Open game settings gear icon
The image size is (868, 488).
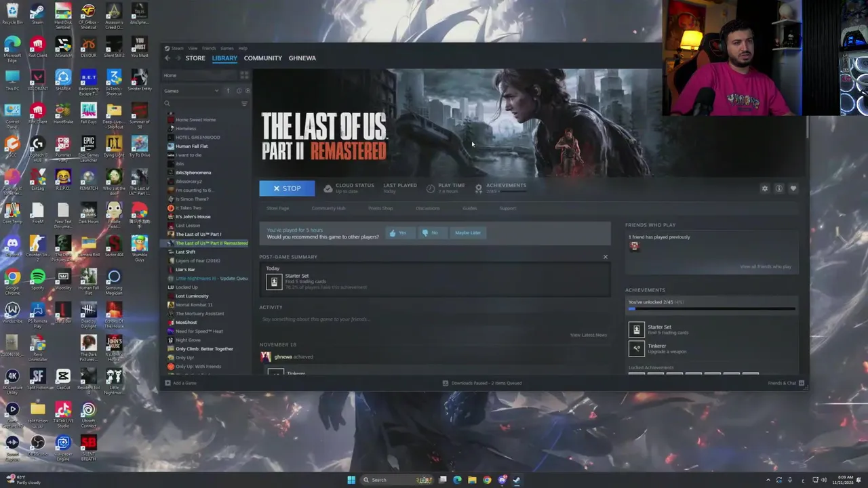coord(765,188)
